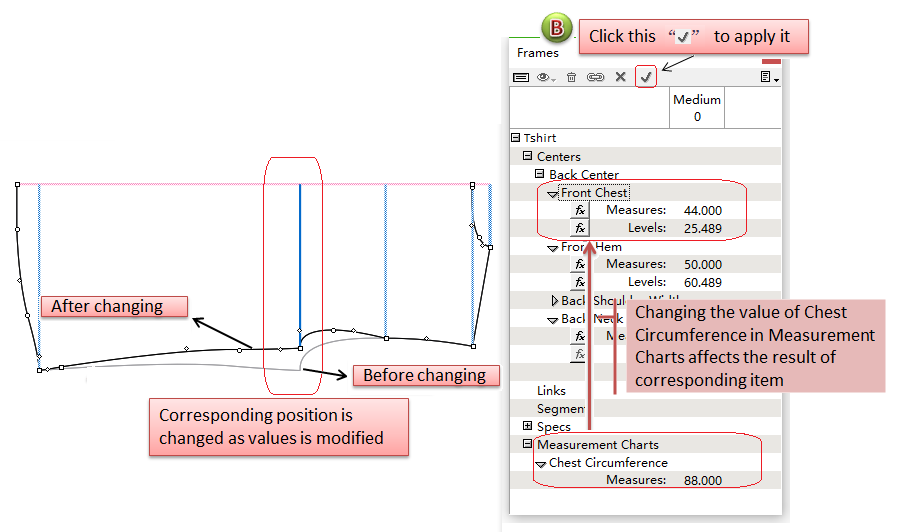Click the first frame list icon in toolbar
This screenshot has width=902, height=532.
tap(521, 76)
